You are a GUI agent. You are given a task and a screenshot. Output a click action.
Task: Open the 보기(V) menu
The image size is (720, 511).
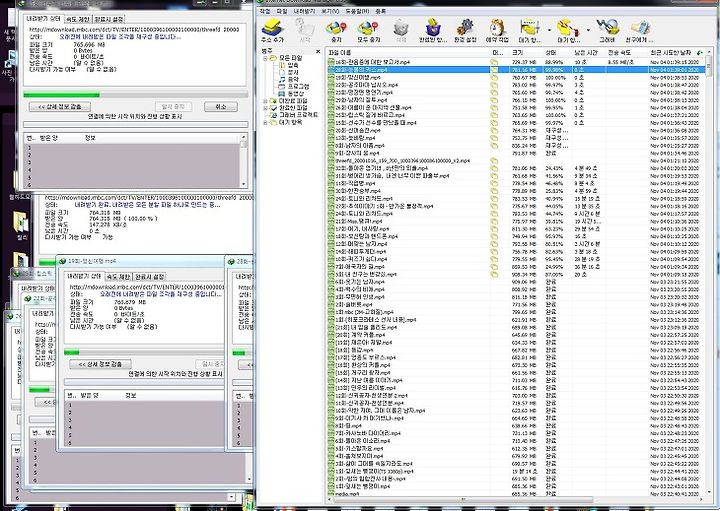(330, 11)
